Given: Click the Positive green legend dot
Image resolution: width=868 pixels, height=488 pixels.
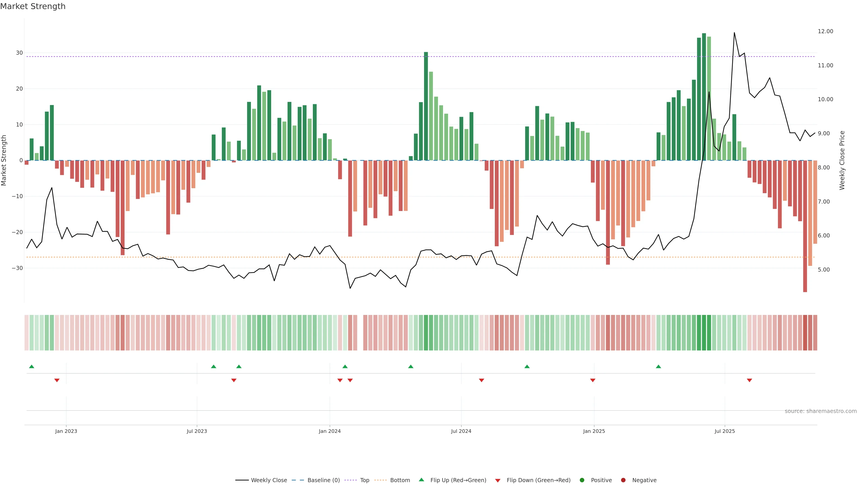Looking at the screenshot, I should [582, 480].
